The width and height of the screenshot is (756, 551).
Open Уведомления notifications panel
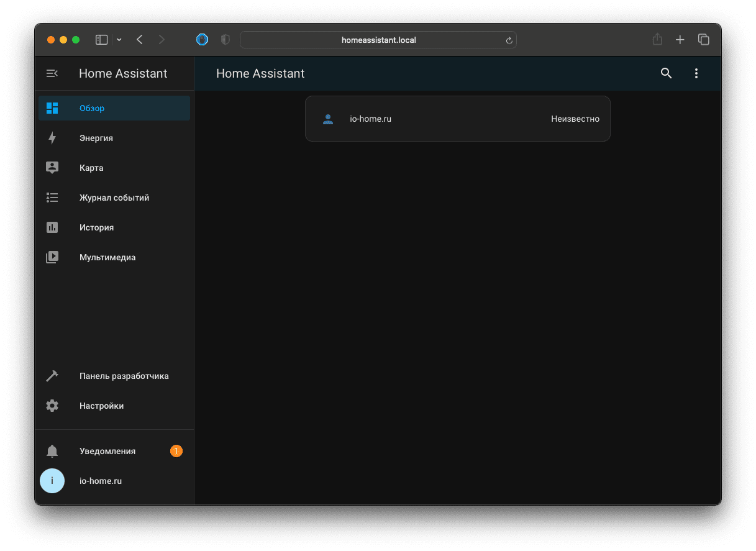click(114, 451)
